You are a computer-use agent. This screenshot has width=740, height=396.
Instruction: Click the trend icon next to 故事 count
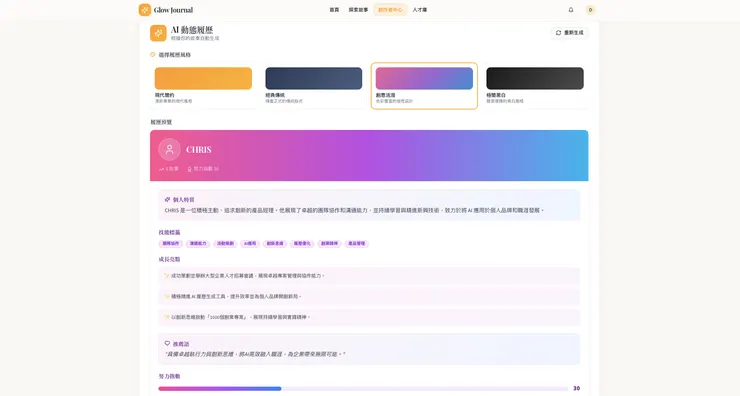(161, 169)
